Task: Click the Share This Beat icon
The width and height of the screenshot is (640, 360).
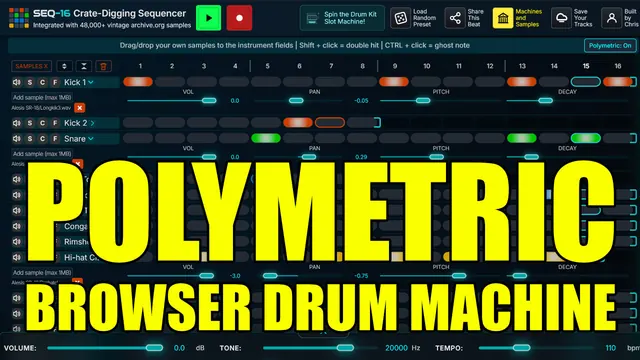Action: point(455,18)
